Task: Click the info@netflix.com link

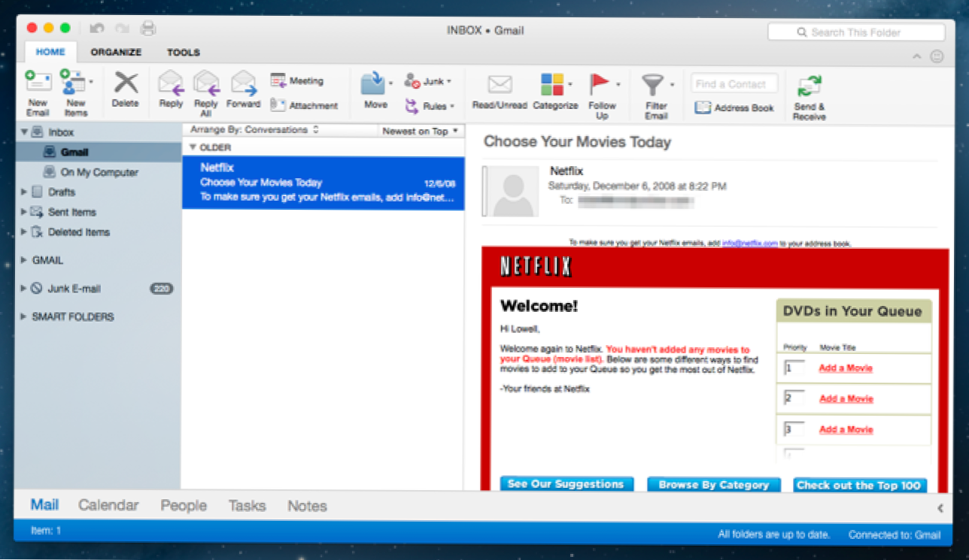Action: pyautogui.click(x=749, y=244)
